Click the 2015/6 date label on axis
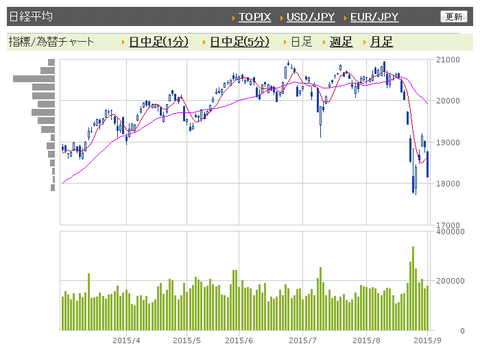The image size is (480, 361). click(x=239, y=340)
